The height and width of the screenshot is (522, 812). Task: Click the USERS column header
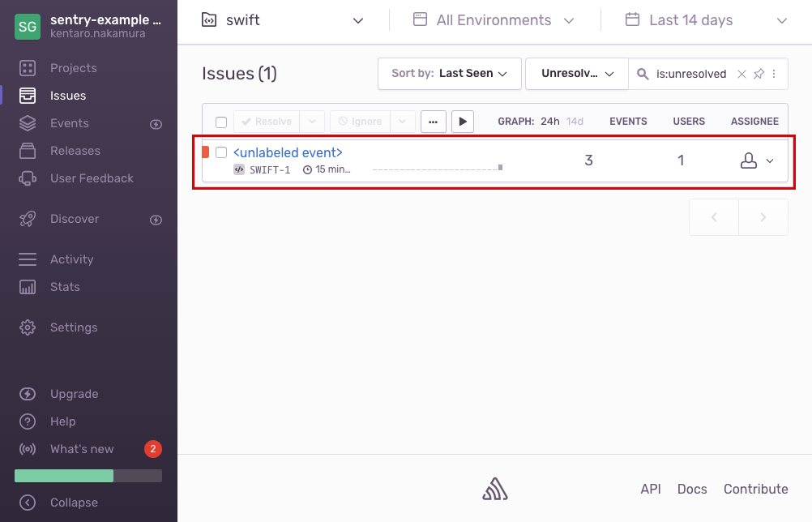(689, 122)
